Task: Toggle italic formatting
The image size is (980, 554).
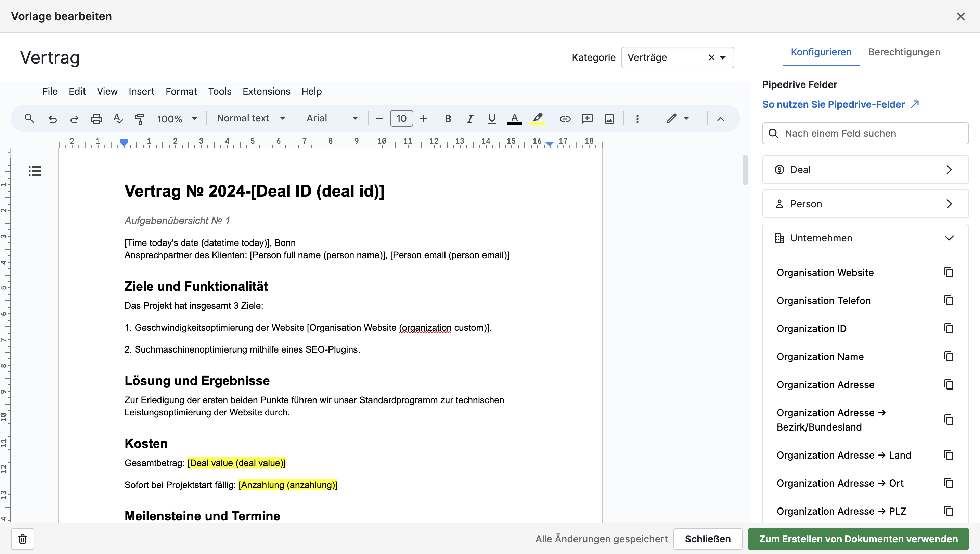Action: 470,119
